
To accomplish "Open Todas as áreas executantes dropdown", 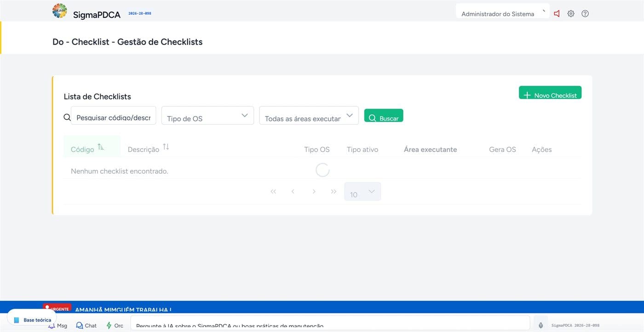I will (309, 116).
